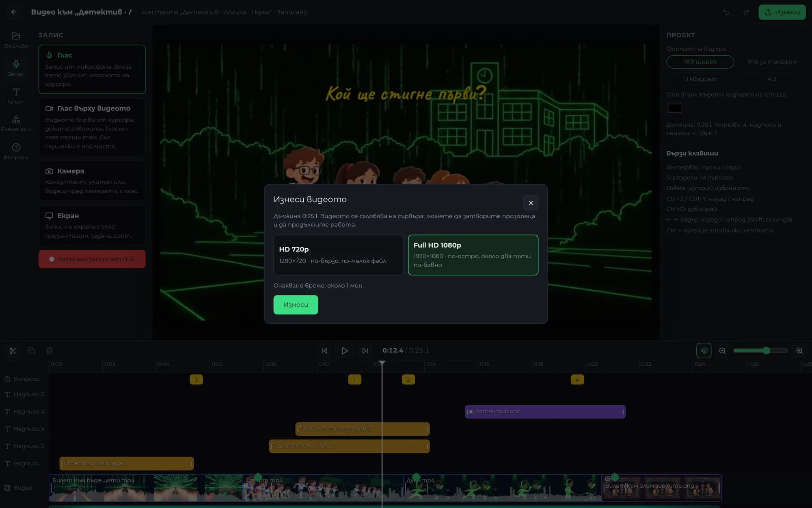Select 1:1 квадрат frame format
This screenshot has width=812, height=508.
click(x=700, y=79)
